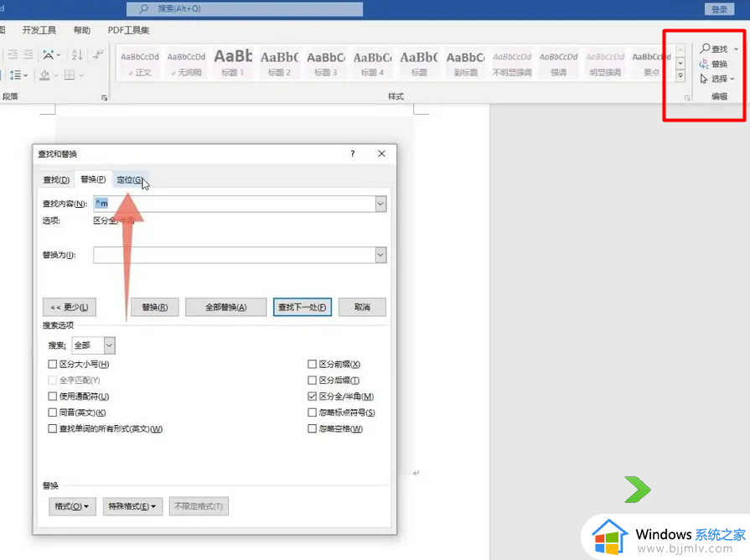Image resolution: width=750 pixels, height=560 pixels.
Task: Expand 替换为 history dropdown arrow
Action: pyautogui.click(x=380, y=255)
